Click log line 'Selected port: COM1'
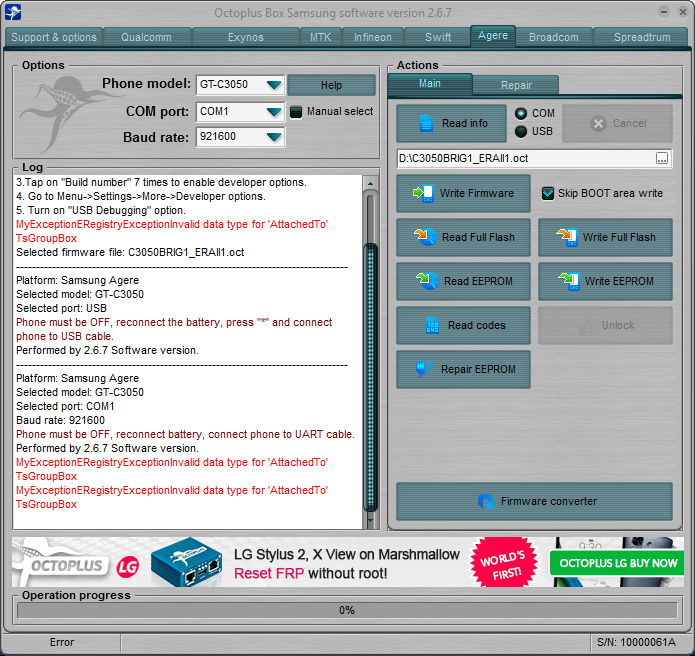The height and width of the screenshot is (656, 695). [x=65, y=406]
